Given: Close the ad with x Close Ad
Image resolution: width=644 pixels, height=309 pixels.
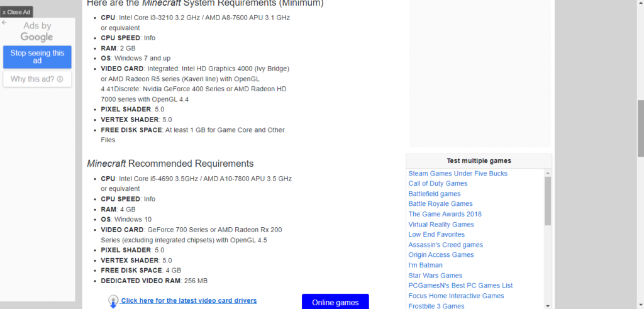Looking at the screenshot, I should point(16,13).
